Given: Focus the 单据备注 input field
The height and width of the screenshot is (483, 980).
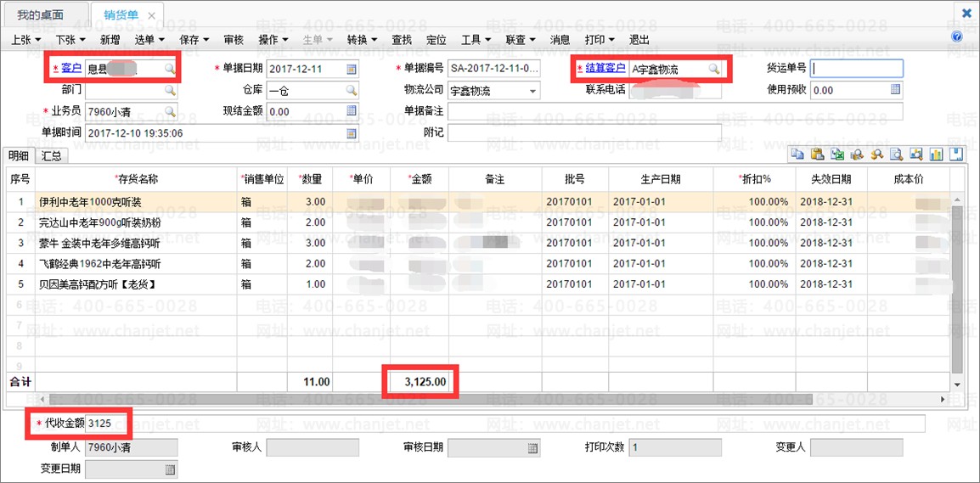Looking at the screenshot, I should [x=675, y=111].
